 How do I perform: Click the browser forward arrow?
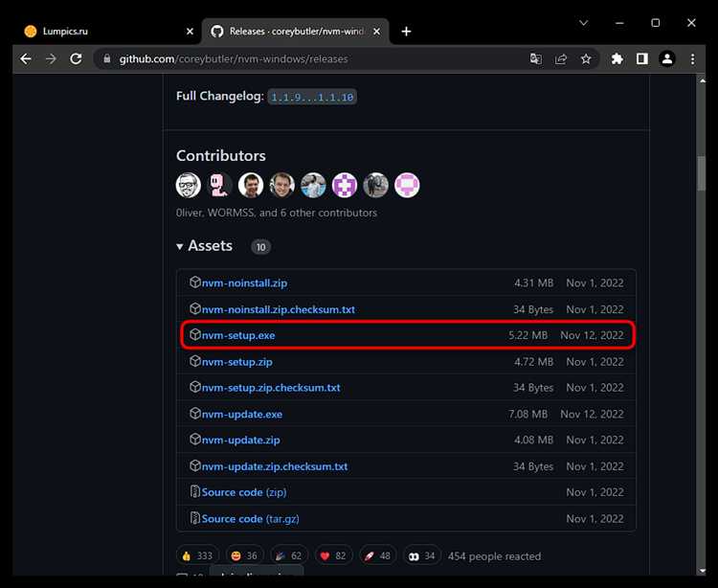[x=51, y=58]
